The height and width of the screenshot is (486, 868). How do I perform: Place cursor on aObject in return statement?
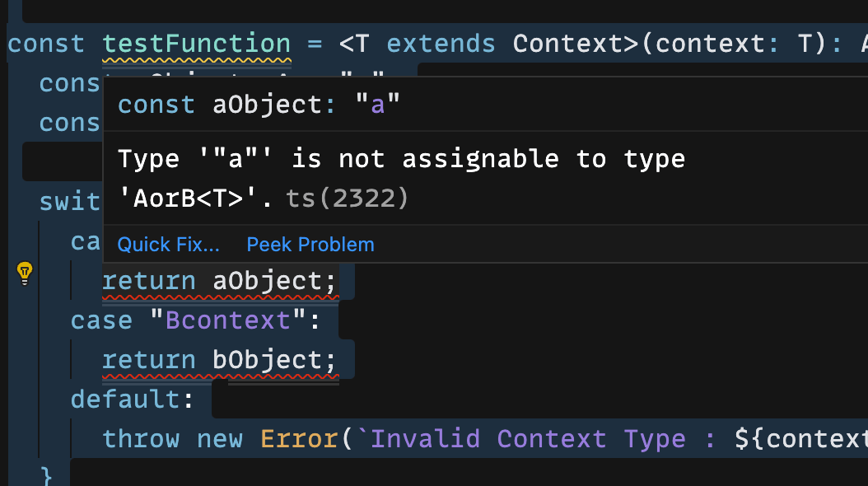[x=274, y=282]
